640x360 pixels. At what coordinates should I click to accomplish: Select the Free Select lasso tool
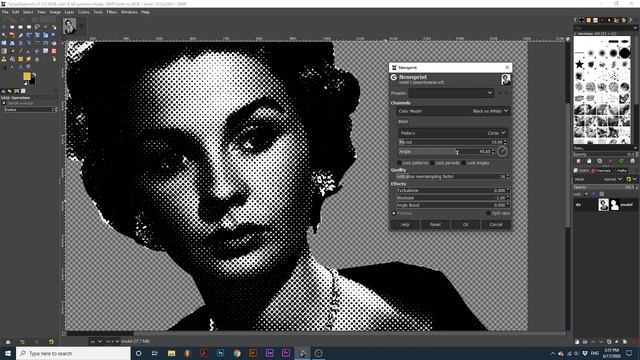(x=37, y=27)
